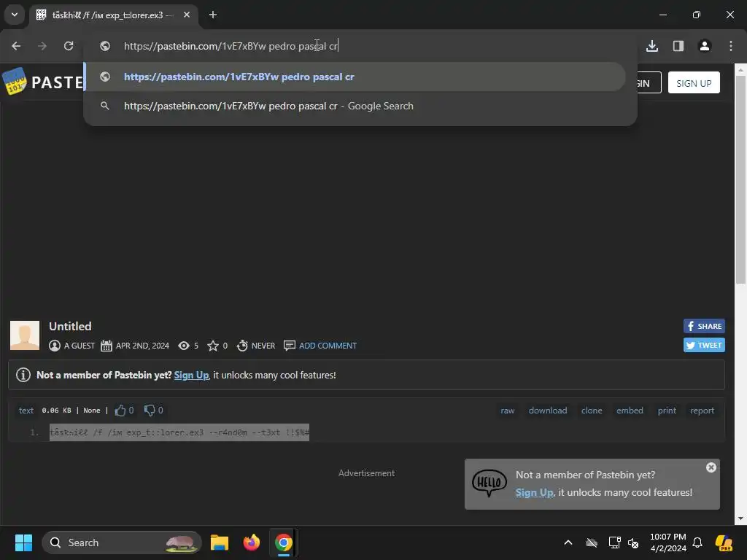
Task: Click the HELLO speech bubble icon
Action: tap(489, 483)
